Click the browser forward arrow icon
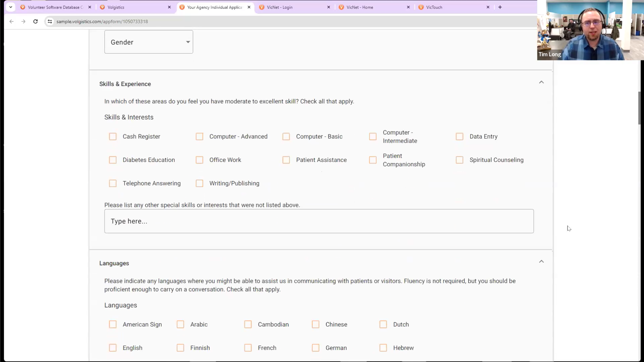 (x=23, y=21)
